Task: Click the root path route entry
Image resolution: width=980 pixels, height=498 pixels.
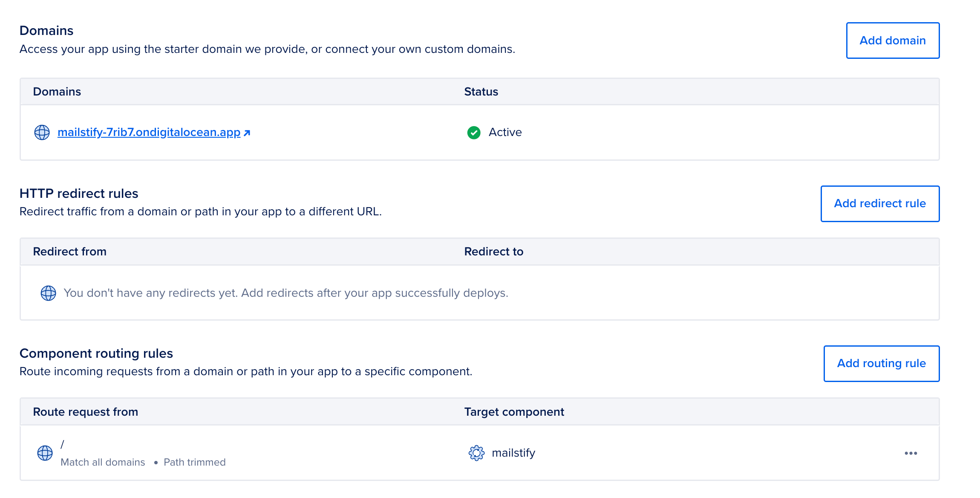Action: (63, 444)
